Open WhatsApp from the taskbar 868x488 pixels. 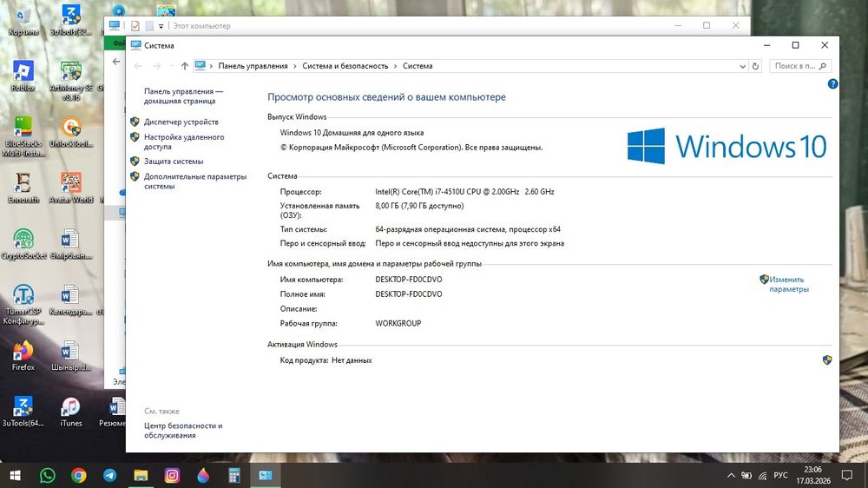(x=48, y=475)
